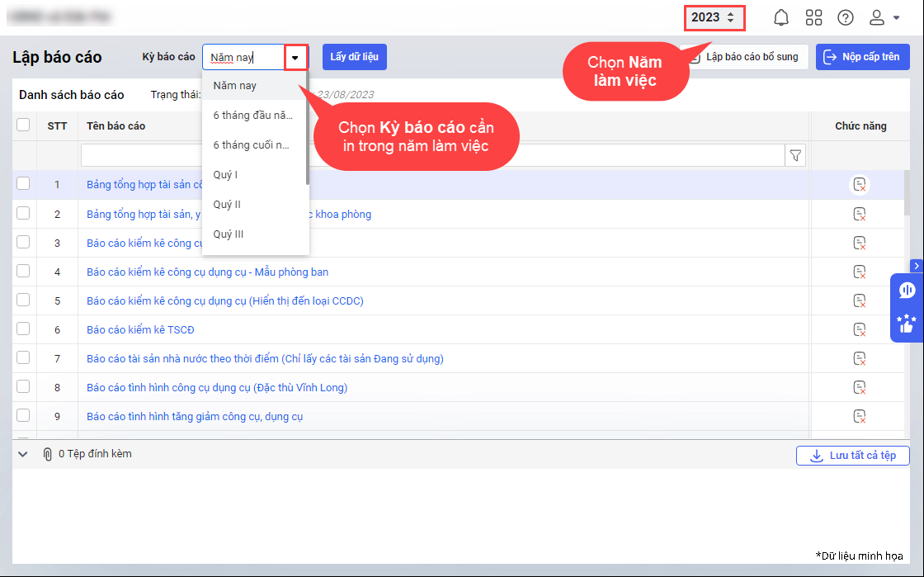Open Báo cáo kiểm kê TSCĐ report link
The image size is (924, 577).
pos(140,329)
